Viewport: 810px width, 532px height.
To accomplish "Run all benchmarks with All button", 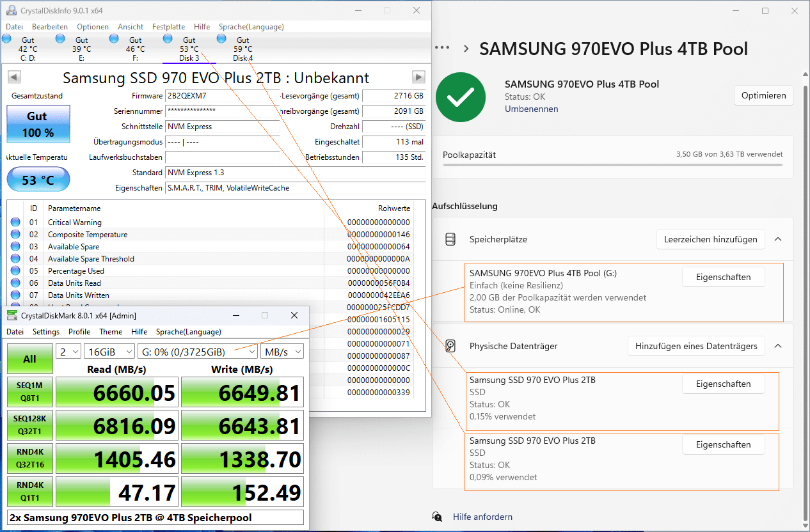I will [29, 359].
